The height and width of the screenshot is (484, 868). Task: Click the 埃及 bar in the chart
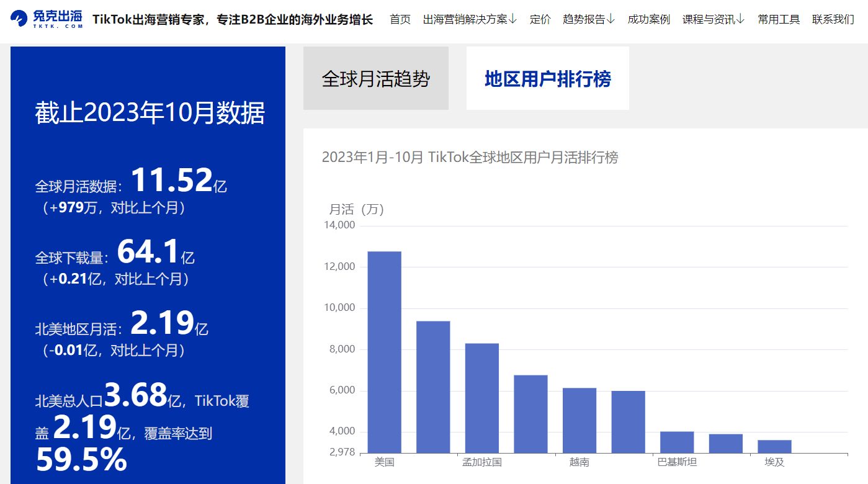[774, 446]
